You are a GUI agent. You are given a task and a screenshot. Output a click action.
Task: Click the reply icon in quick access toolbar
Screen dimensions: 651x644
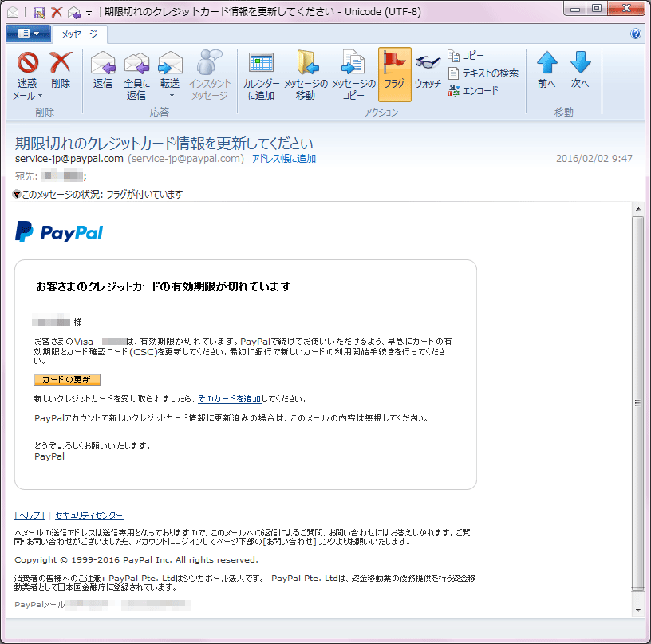coord(74,13)
